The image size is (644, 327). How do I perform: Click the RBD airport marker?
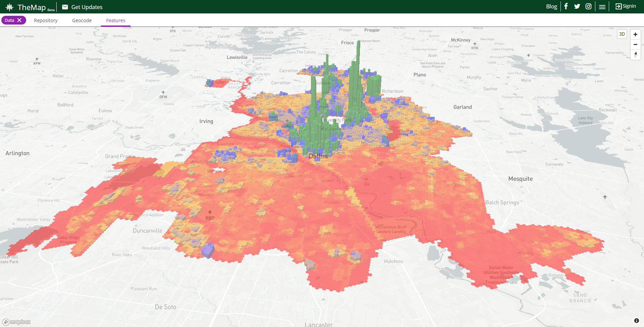[x=210, y=215]
